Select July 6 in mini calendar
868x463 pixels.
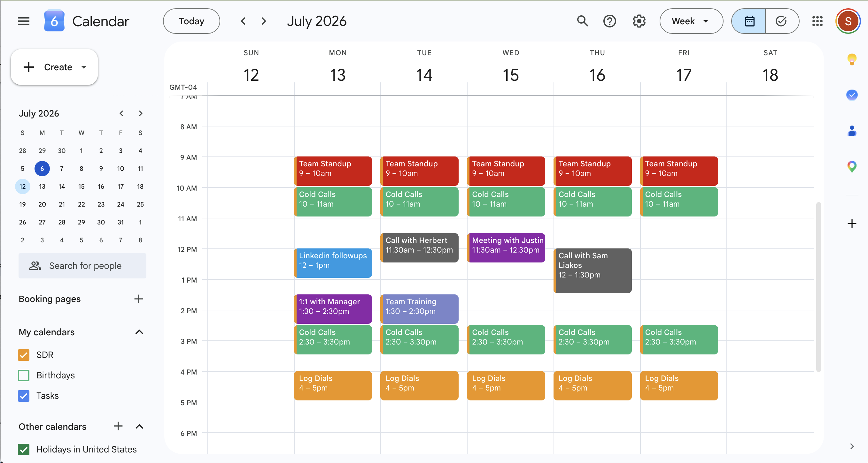[42, 168]
